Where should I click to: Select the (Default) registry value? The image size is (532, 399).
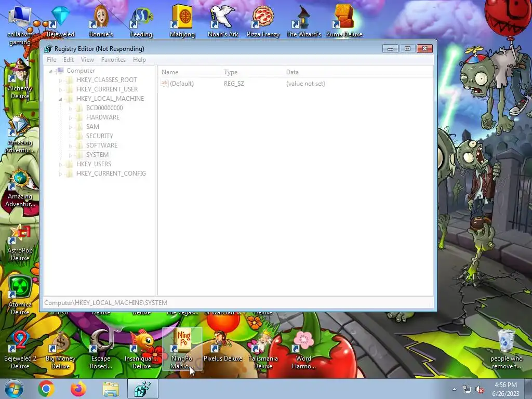178,84
